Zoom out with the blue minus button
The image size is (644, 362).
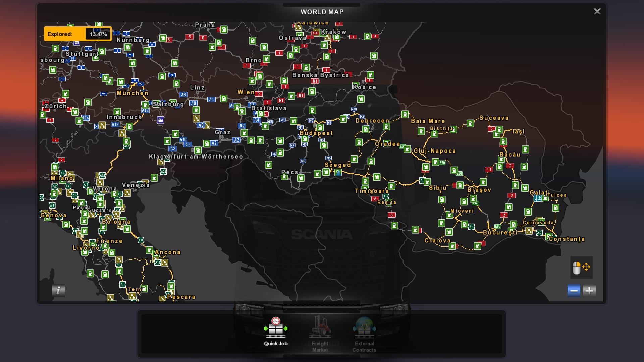point(574,291)
